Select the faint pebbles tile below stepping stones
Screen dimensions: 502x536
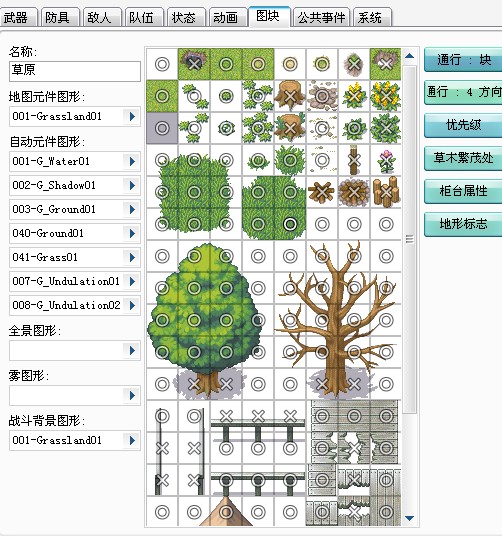click(322, 128)
